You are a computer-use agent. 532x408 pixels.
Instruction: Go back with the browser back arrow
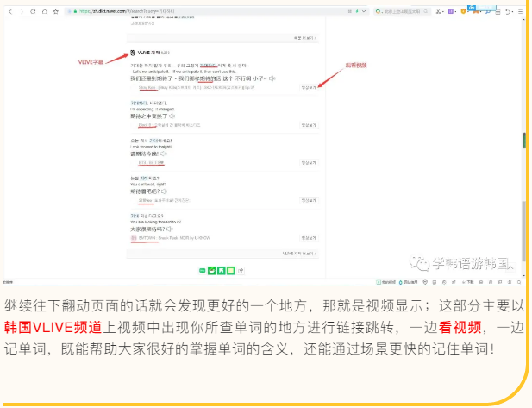click(x=10, y=11)
